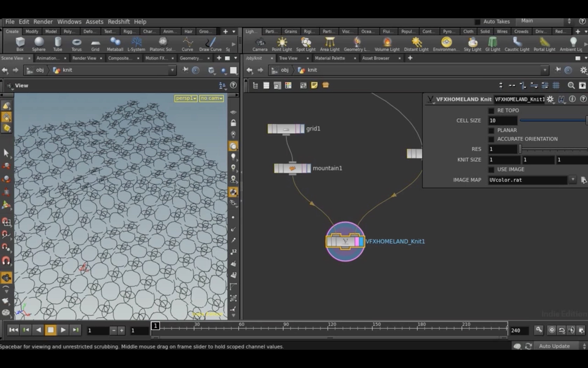The image size is (588, 368).
Task: Open the viewport help question mark
Action: point(233,85)
